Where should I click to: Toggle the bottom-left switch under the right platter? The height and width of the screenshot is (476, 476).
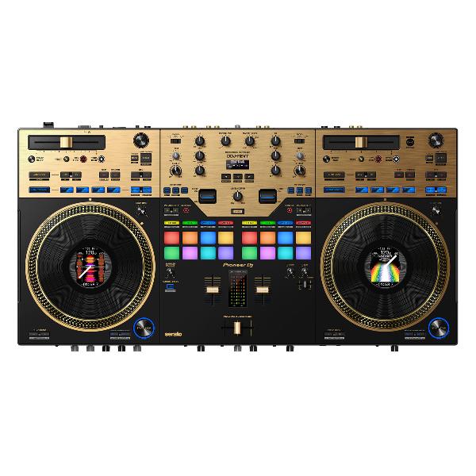[x=334, y=334]
